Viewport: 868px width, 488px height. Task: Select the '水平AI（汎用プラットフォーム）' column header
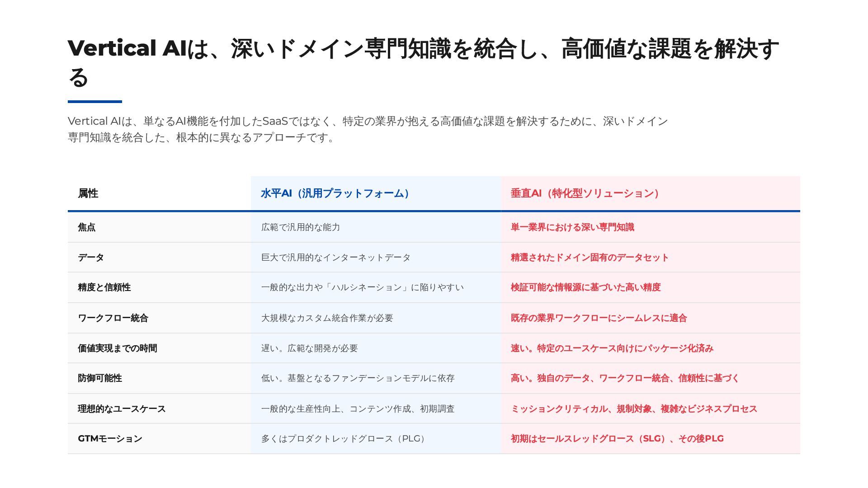[x=335, y=193]
